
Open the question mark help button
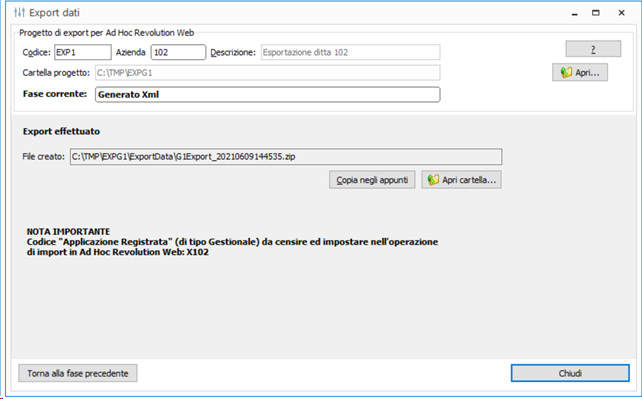point(593,49)
